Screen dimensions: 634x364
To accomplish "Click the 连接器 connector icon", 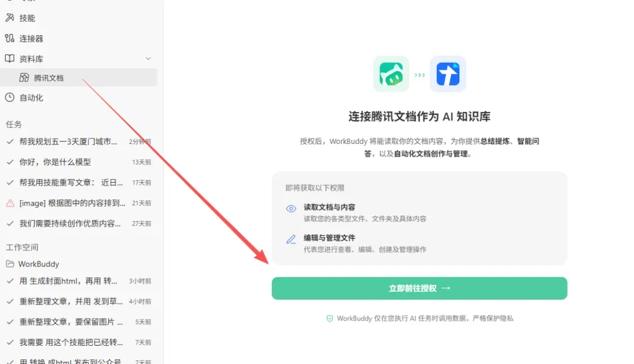I will pyautogui.click(x=10, y=38).
